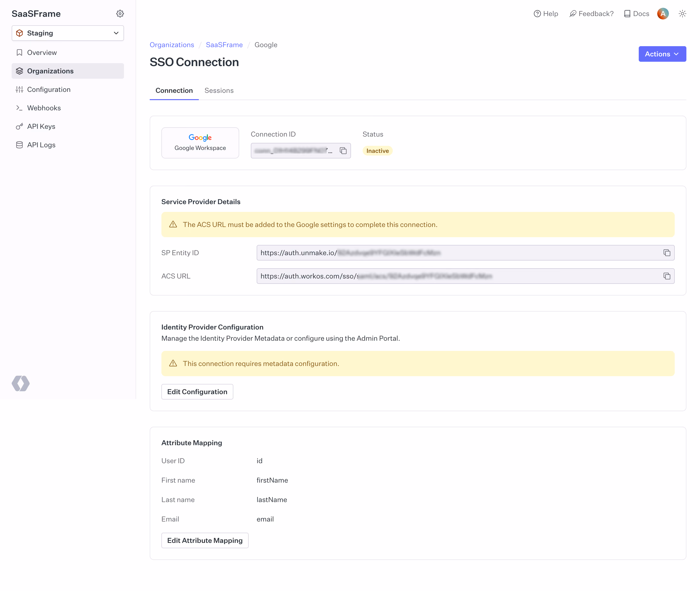700x591 pixels.
Task: Copy the ACS URL
Action: pos(666,276)
